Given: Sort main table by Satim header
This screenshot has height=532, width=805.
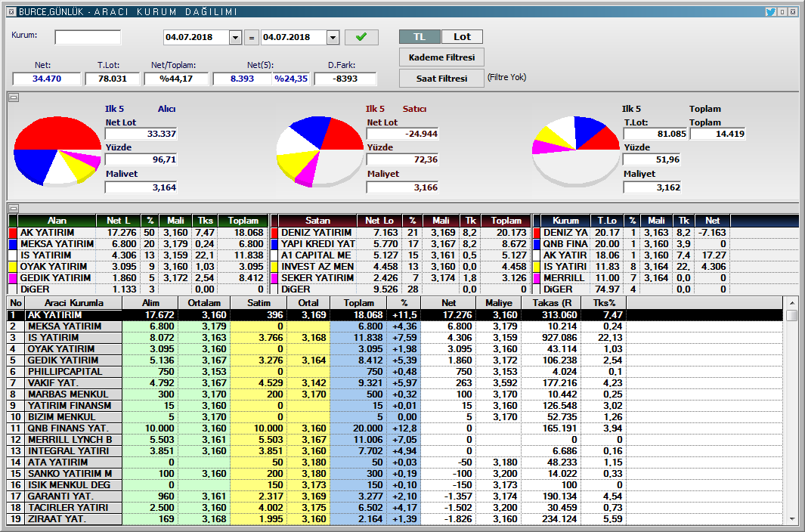Looking at the screenshot, I should (x=259, y=303).
